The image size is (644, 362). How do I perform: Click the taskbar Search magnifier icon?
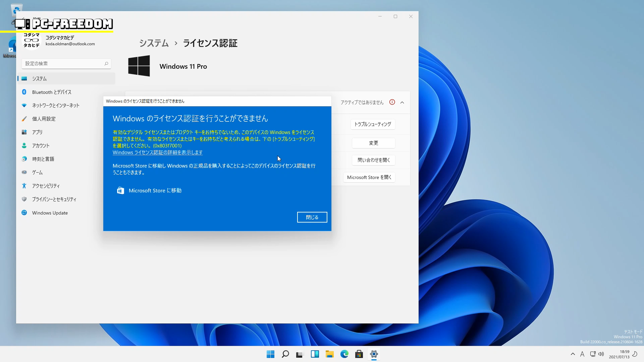pos(285,354)
